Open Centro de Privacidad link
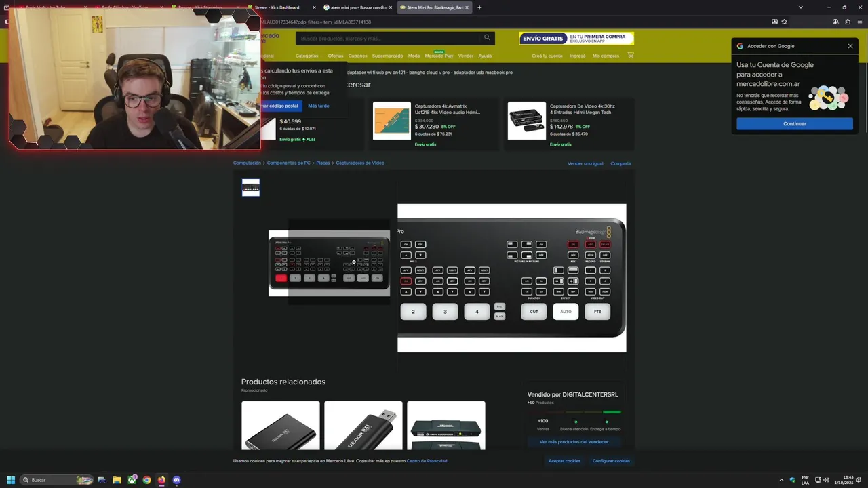The width and height of the screenshot is (868, 488). [427, 461]
